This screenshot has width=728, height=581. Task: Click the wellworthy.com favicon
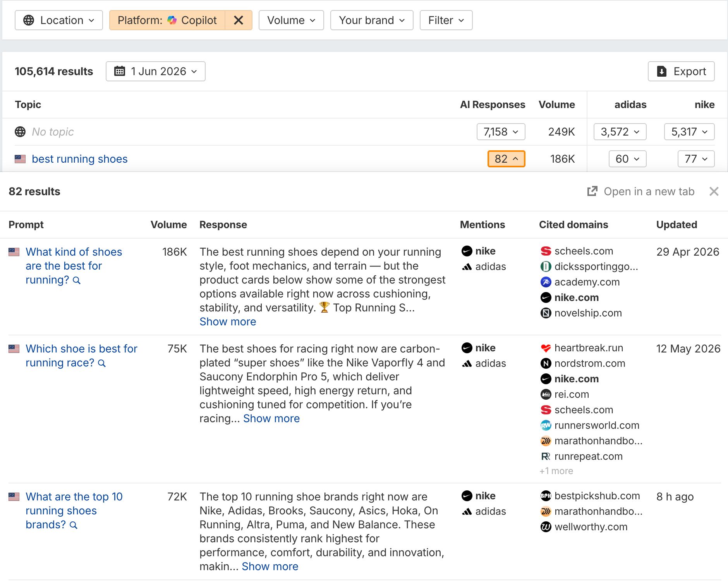pyautogui.click(x=546, y=527)
